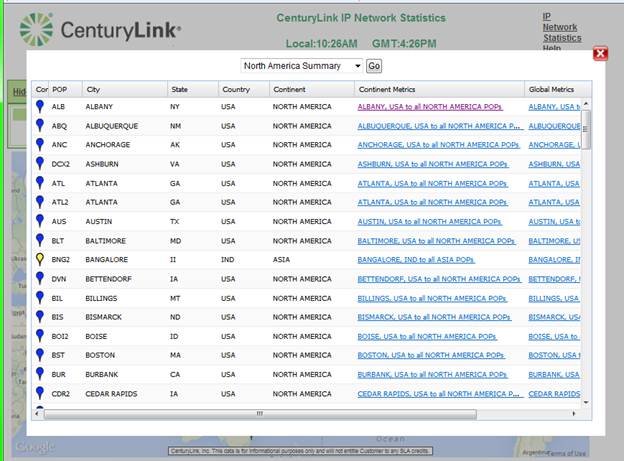Click the blue pin icon for BIL Billings
The width and height of the screenshot is (624, 461).
(40, 297)
